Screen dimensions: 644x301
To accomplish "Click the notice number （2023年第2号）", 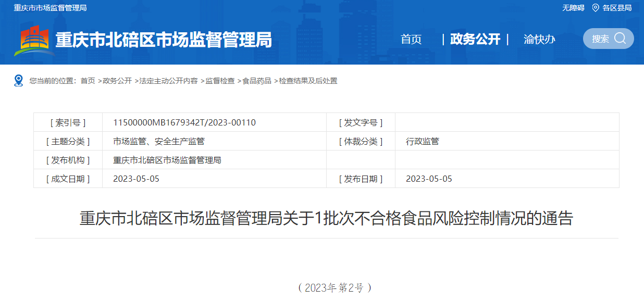I will tap(334, 287).
